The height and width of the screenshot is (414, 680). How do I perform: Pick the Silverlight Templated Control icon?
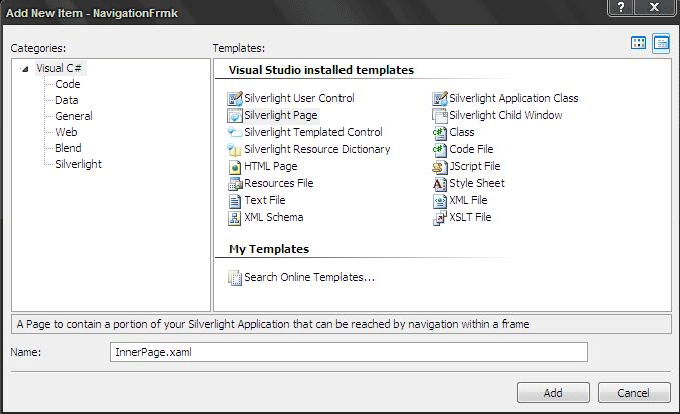[x=235, y=132]
